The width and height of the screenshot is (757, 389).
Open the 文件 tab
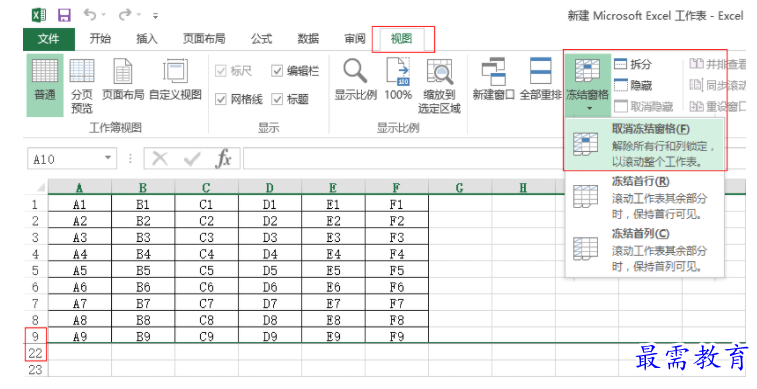[x=49, y=39]
